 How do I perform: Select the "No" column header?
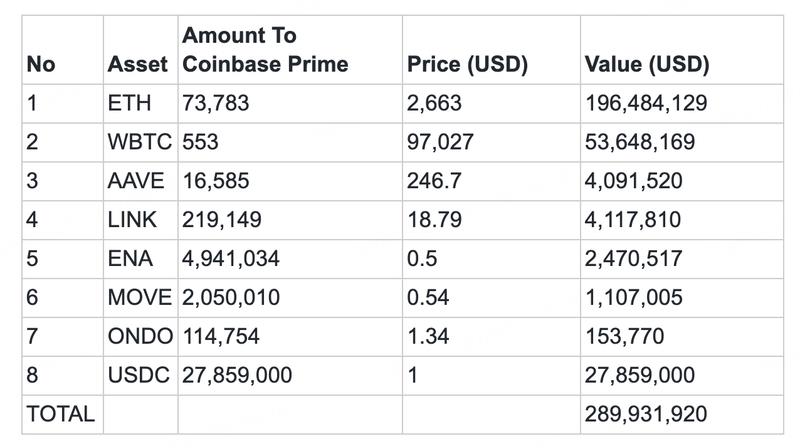tap(41, 65)
